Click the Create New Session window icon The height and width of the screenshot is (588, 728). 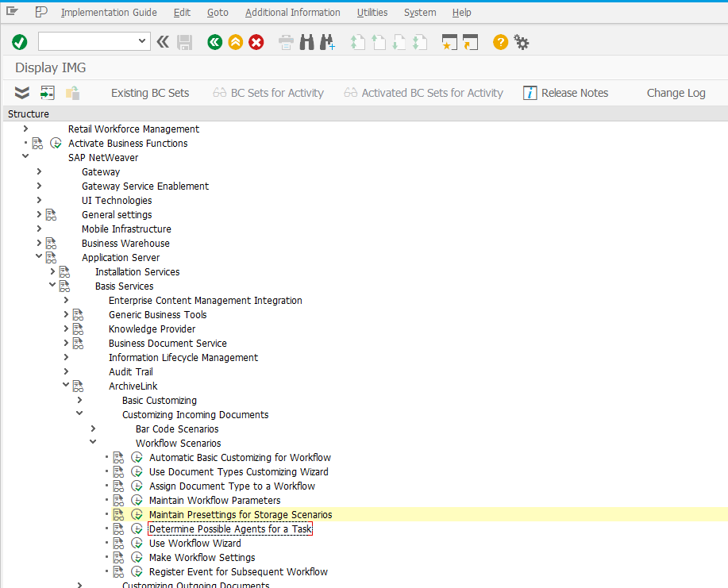(x=449, y=42)
